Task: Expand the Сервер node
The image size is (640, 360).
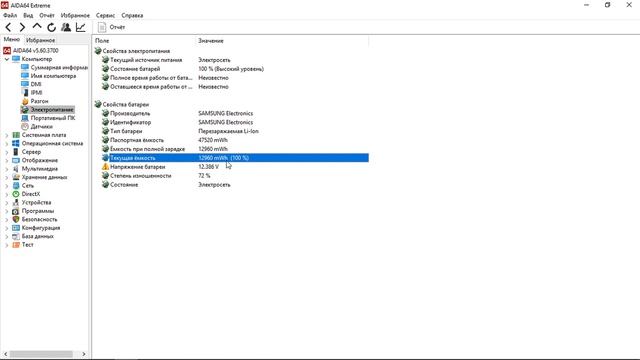Action: click(7, 152)
